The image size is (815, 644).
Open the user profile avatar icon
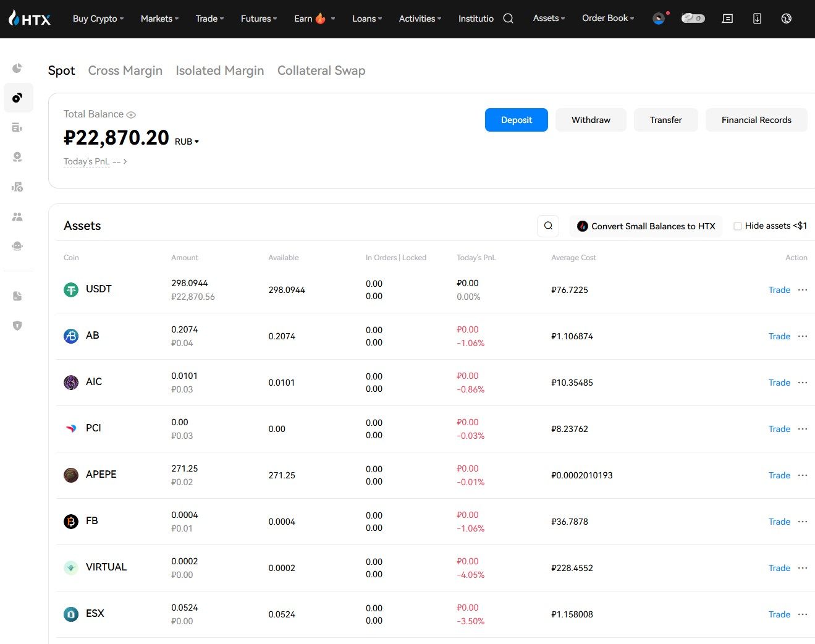click(x=659, y=19)
